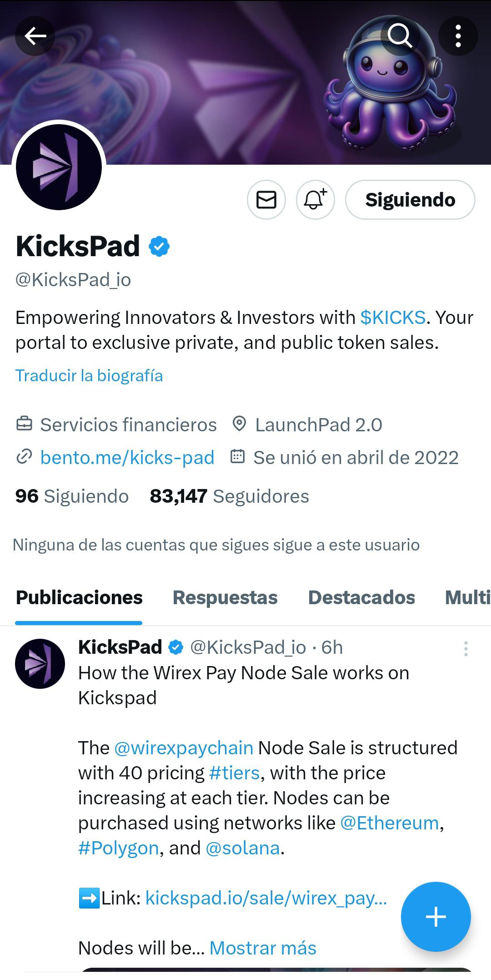Screen dimensions: 491x980
Task: Enable notifications with the bell plus icon
Action: tap(316, 200)
